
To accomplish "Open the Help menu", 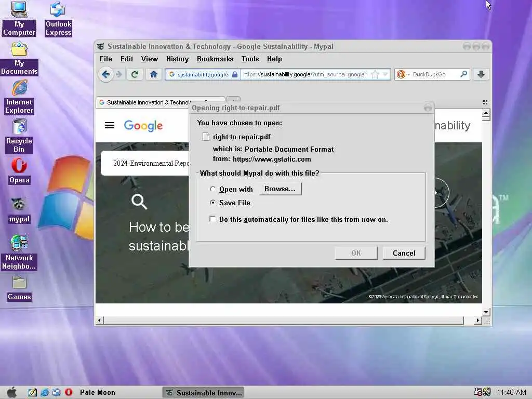I will point(274,59).
